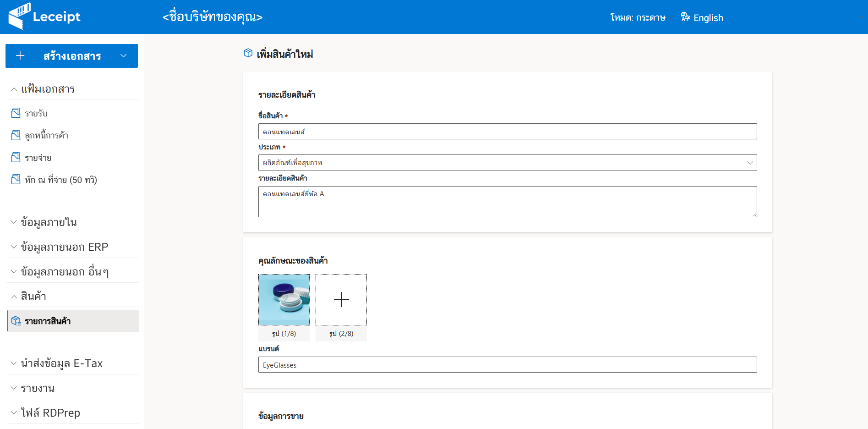
Task: Expand ข้อมูลภายใน section
Action: 73,222
